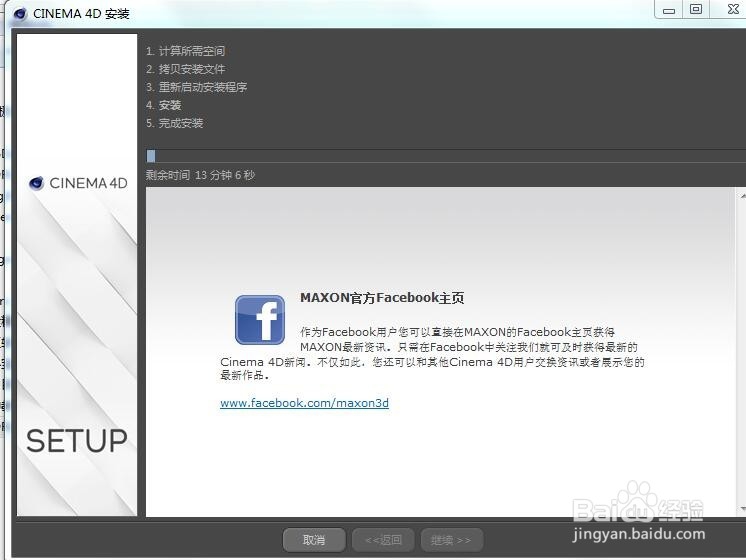The image size is (746, 560).
Task: Select step text '1. 计算所需空间'
Action: coord(186,51)
